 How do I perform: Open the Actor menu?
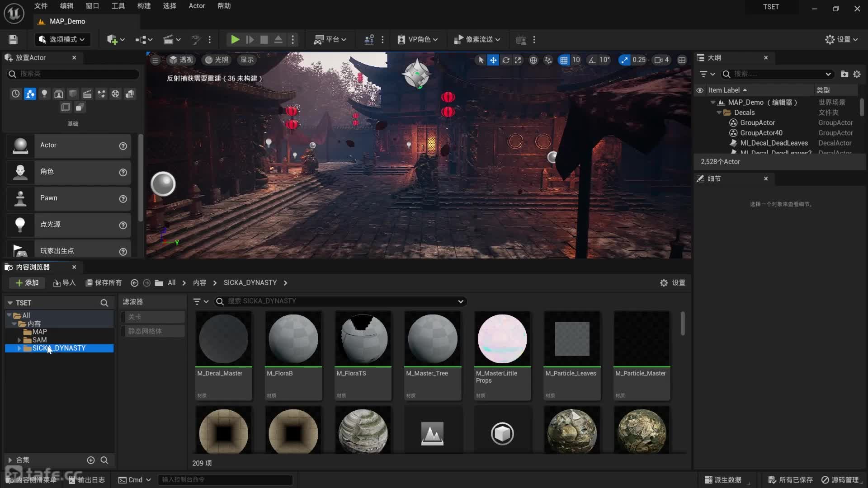pos(197,6)
